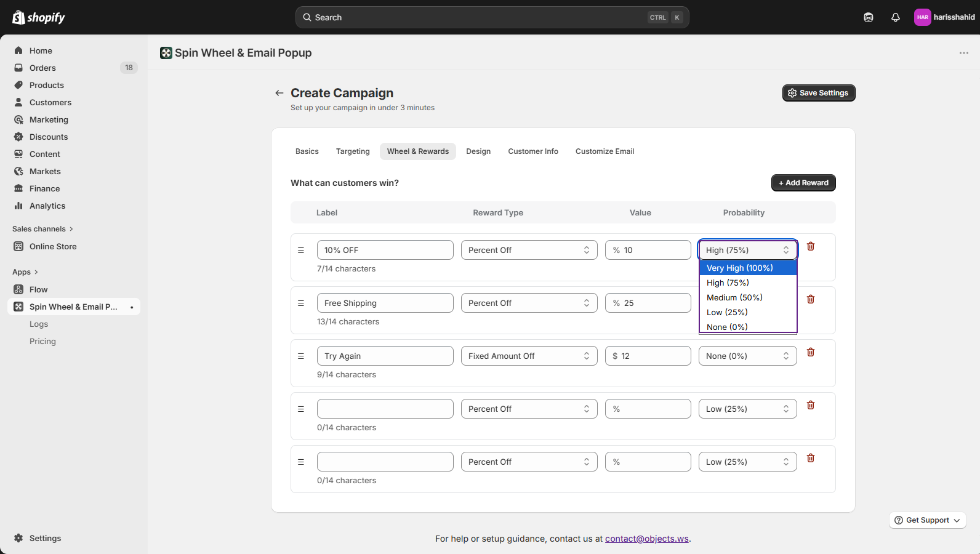
Task: Click the Settings gear icon
Action: pyautogui.click(x=18, y=538)
